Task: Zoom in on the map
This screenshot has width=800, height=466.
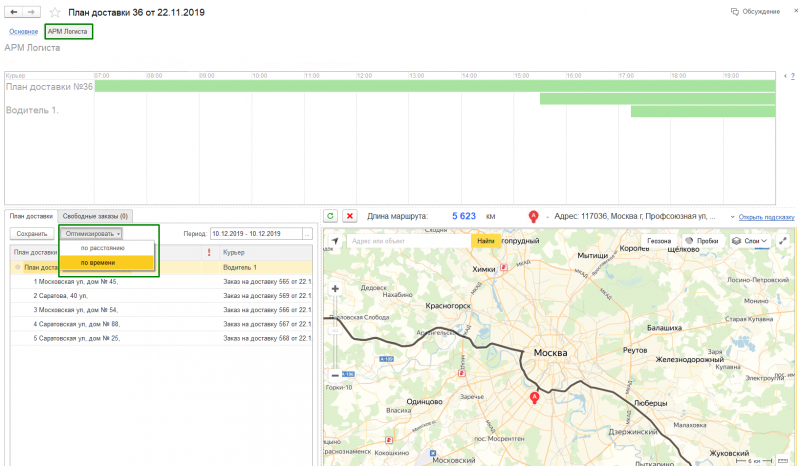Action: point(334,289)
